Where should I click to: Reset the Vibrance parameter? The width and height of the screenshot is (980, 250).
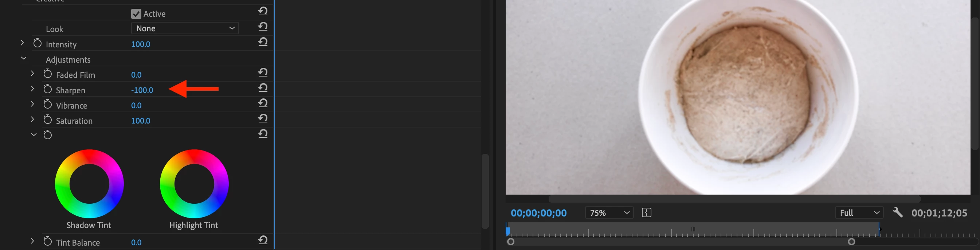tap(263, 103)
